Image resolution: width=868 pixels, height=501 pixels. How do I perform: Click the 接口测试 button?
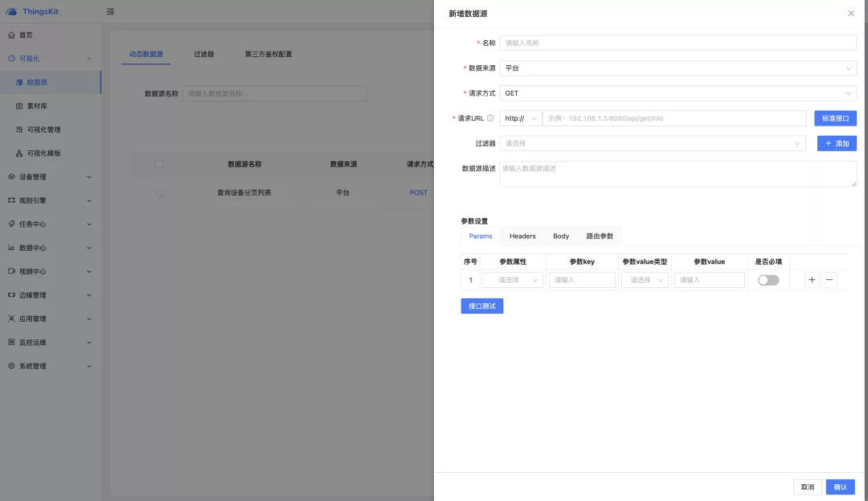[x=481, y=306]
